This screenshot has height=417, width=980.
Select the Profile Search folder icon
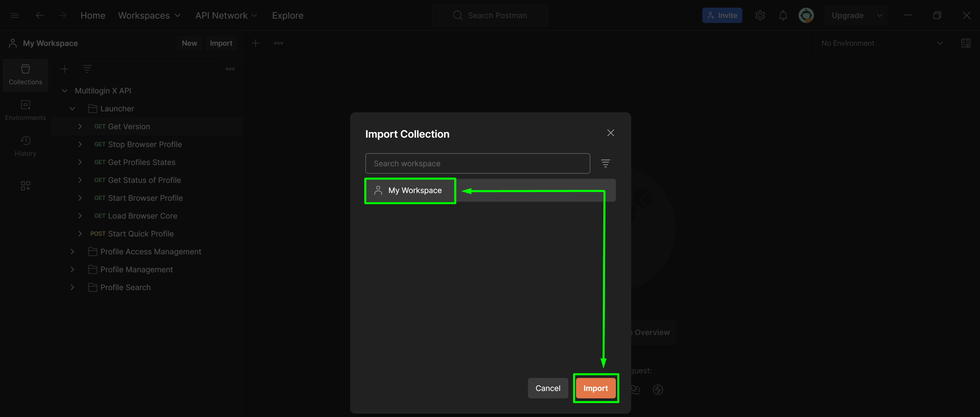93,287
